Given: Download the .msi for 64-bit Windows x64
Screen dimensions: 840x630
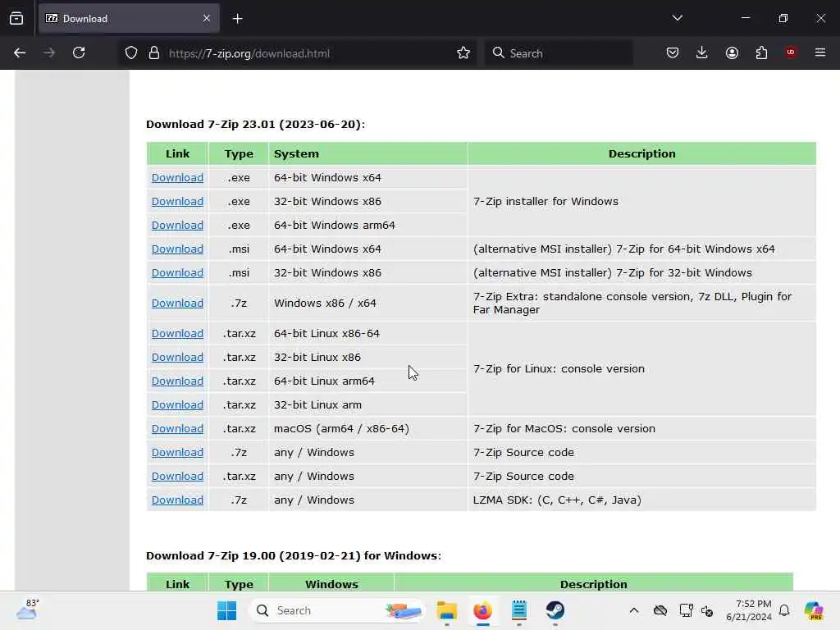Looking at the screenshot, I should point(177,249).
